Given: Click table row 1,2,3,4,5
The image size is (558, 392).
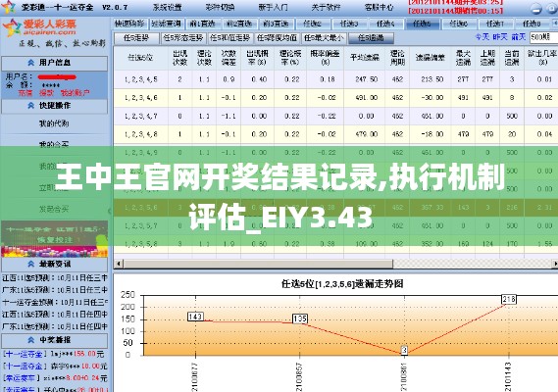Looking at the screenshot, I should [x=335, y=79].
